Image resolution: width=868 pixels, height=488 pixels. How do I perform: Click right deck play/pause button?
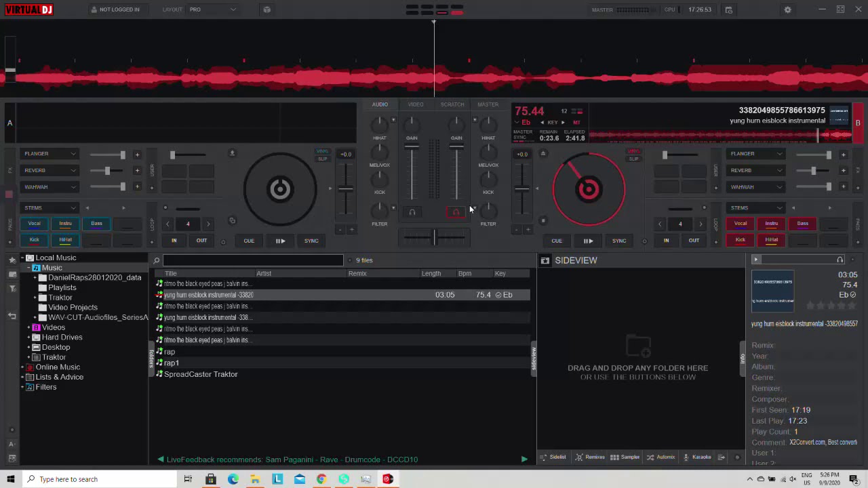(588, 241)
